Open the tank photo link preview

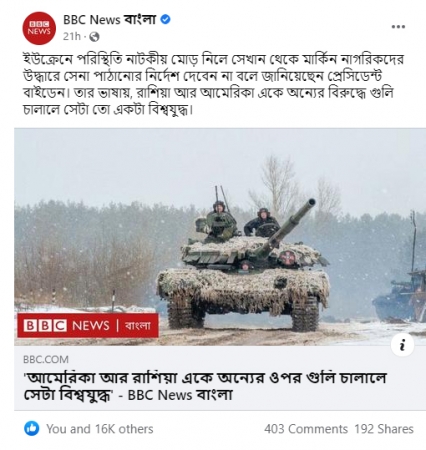(x=220, y=237)
